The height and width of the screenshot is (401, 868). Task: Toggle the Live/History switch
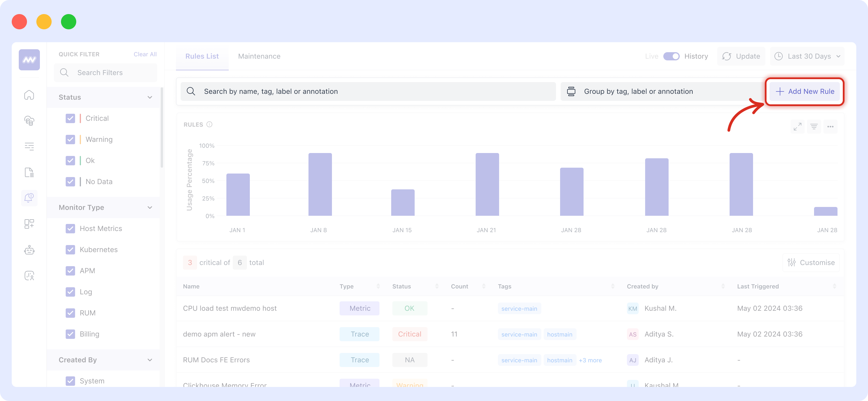[671, 56]
